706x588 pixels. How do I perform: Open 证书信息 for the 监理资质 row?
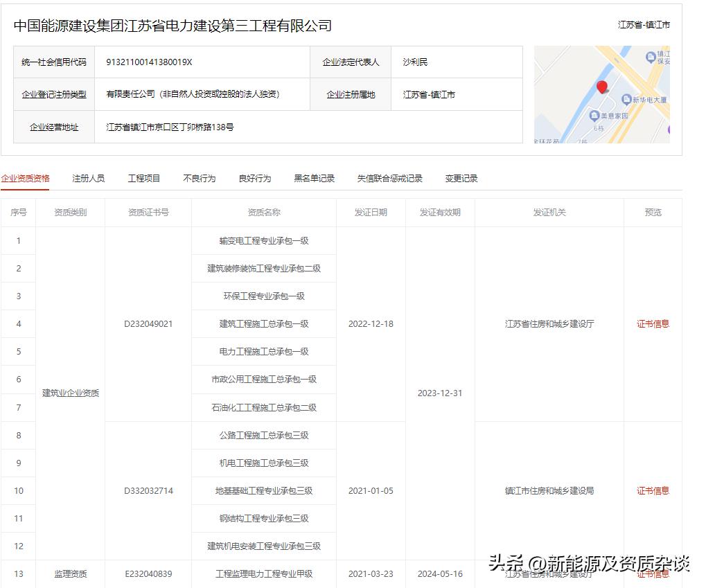pyautogui.click(x=653, y=574)
